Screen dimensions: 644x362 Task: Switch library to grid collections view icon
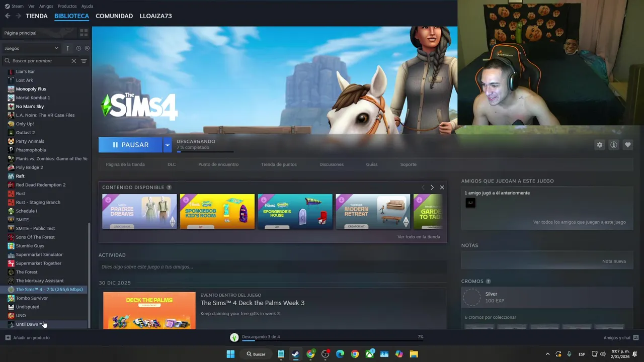coord(84,33)
